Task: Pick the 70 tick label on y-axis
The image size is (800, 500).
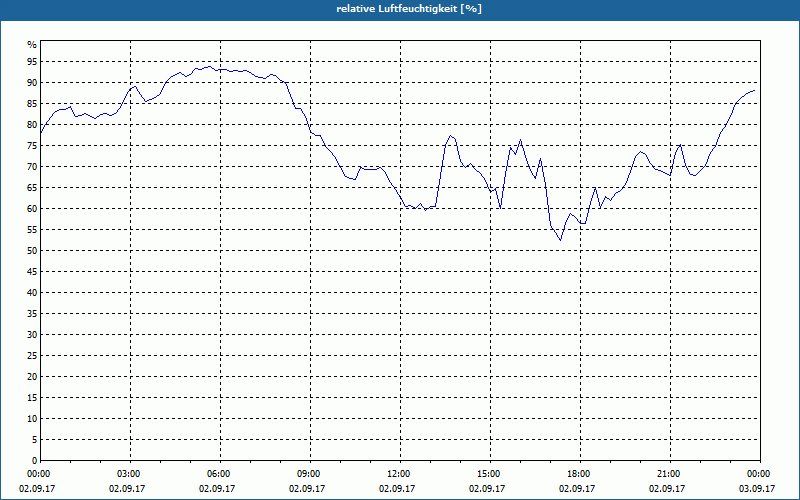Action: (32, 167)
